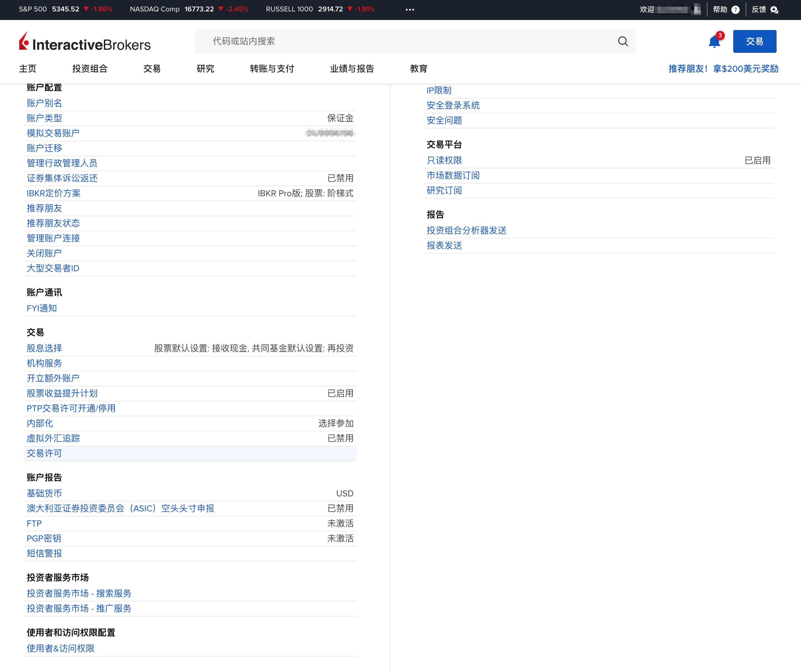Screen dimensions: 801x672
Task: Open the notifications bell icon
Action: 714,42
